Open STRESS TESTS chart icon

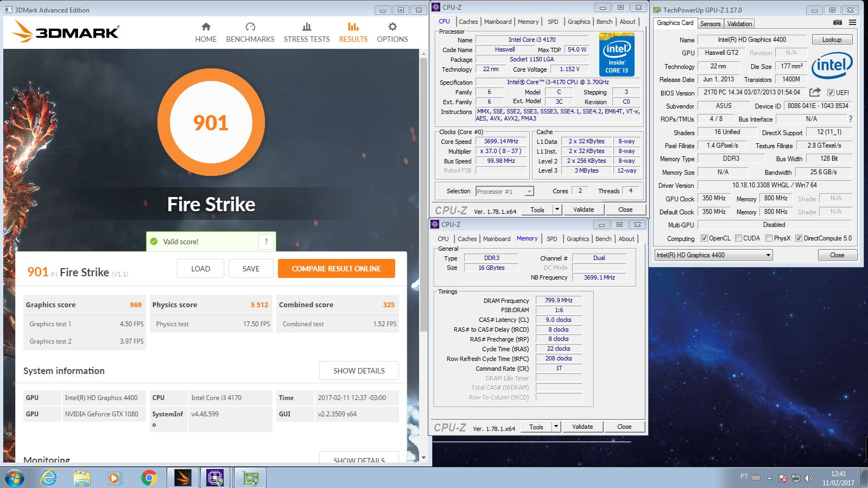tap(307, 27)
